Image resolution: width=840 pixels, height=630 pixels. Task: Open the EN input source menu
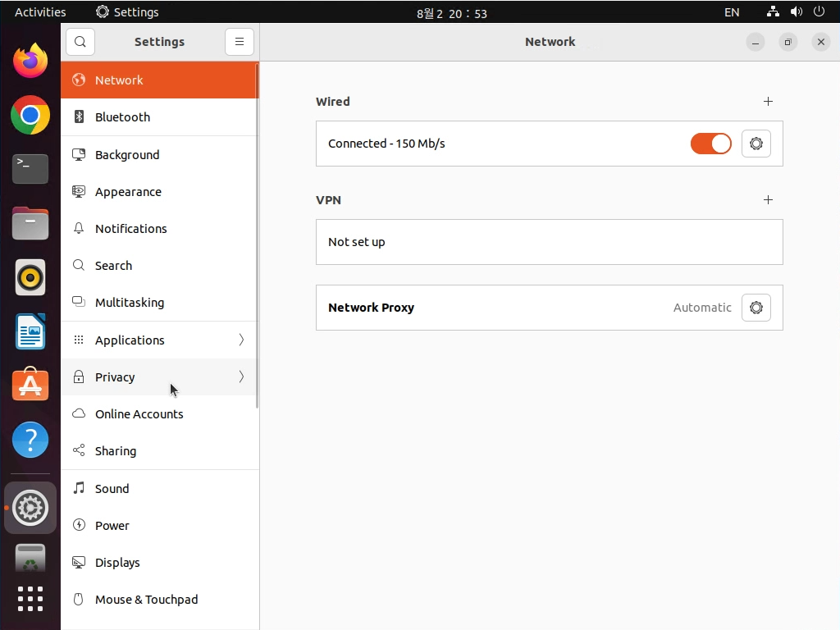point(732,12)
